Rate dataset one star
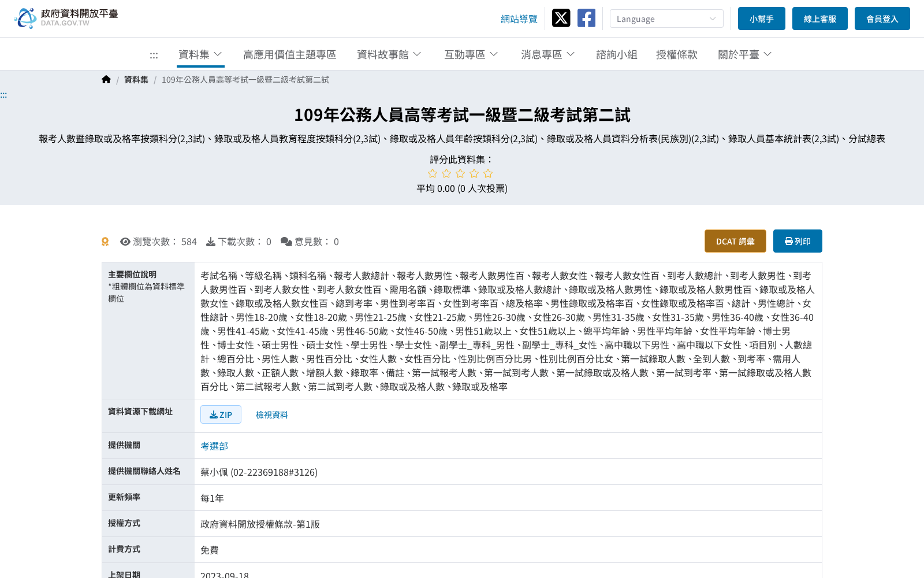Image resolution: width=924 pixels, height=578 pixels. [433, 173]
